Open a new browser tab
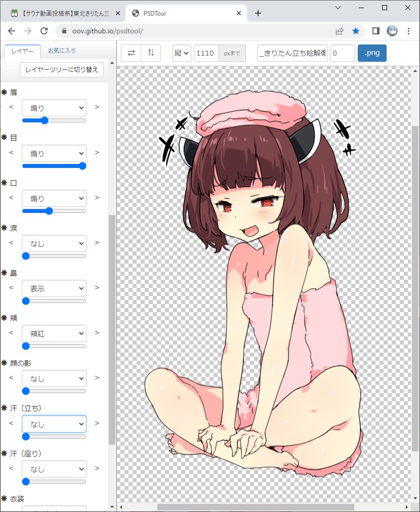 [x=258, y=13]
